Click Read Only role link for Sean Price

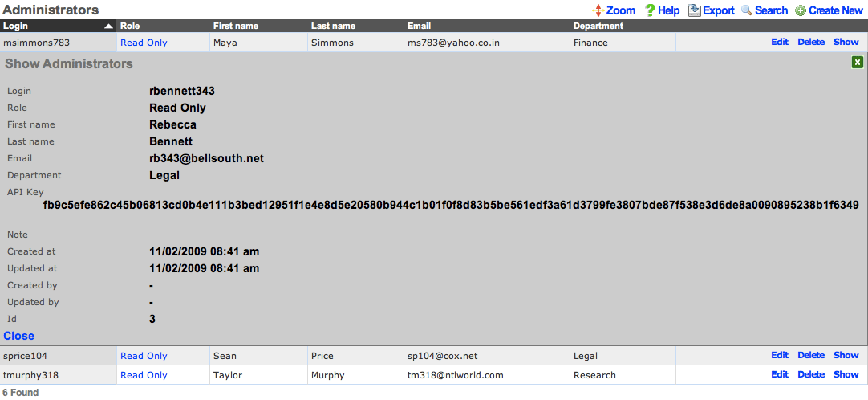pyautogui.click(x=144, y=356)
